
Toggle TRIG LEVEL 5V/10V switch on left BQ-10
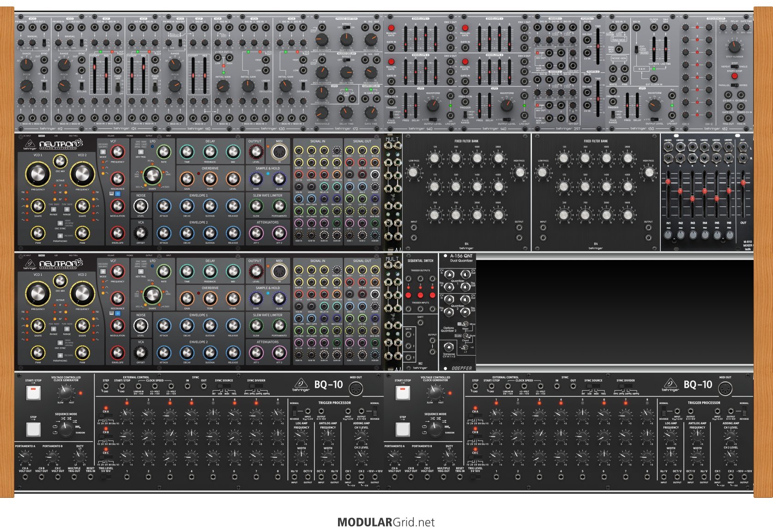(x=106, y=477)
